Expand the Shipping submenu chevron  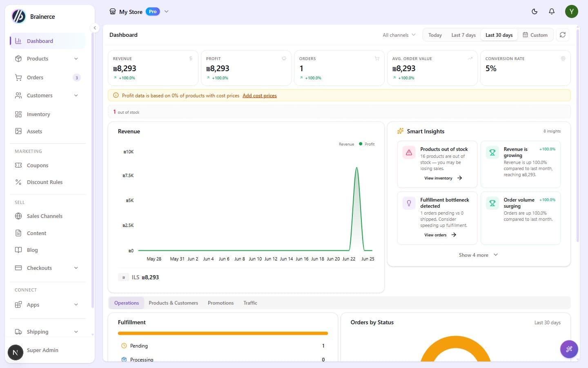[x=76, y=332]
